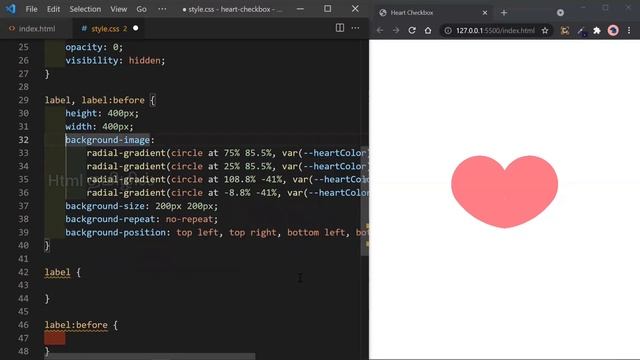The height and width of the screenshot is (360, 640).
Task: Open the Go menu
Action: pyautogui.click(x=141, y=9)
